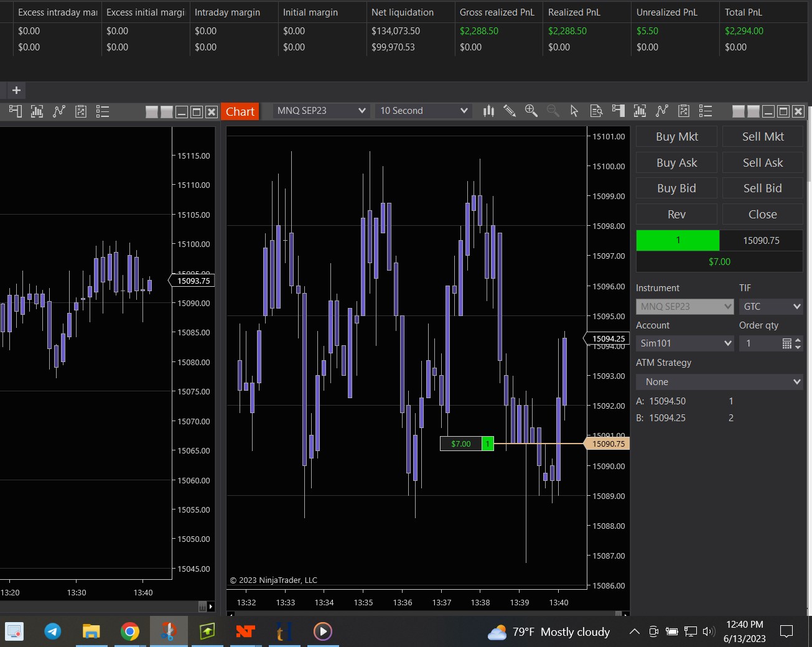812x647 pixels.
Task: Open Telegram from the Windows taskbar
Action: pyautogui.click(x=53, y=631)
